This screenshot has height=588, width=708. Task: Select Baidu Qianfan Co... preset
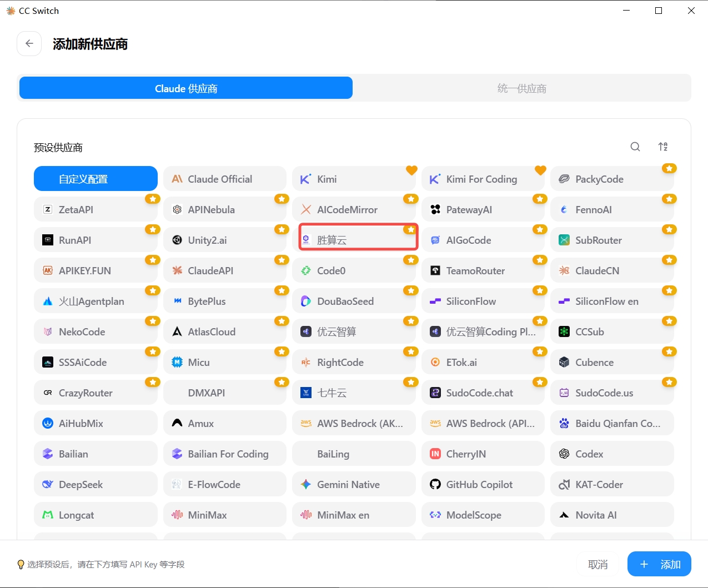[x=612, y=423]
